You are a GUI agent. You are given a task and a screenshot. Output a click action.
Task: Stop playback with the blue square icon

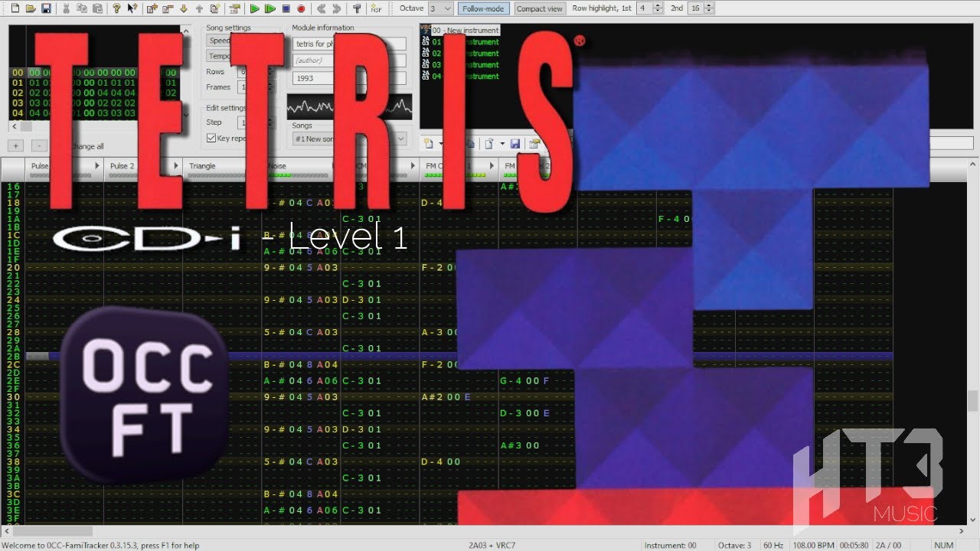click(x=286, y=8)
